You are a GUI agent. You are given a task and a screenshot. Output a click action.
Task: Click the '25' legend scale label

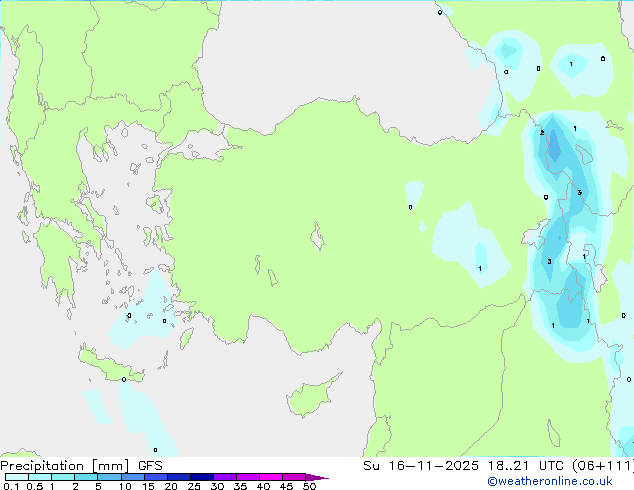click(x=194, y=486)
